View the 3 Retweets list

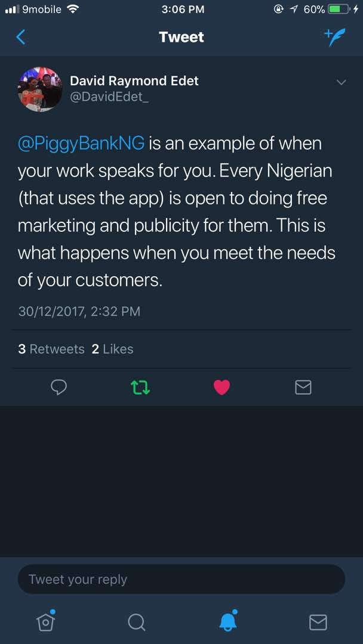51,349
